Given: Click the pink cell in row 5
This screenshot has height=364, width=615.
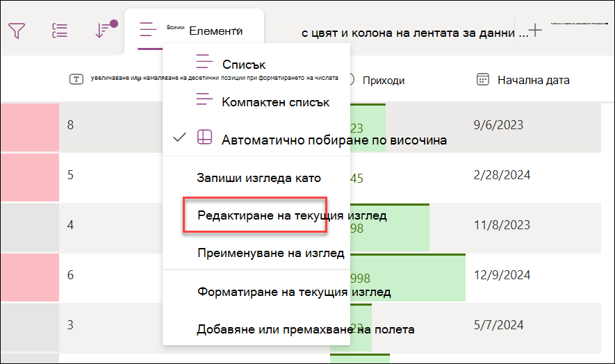Looking at the screenshot, I should (x=30, y=177).
